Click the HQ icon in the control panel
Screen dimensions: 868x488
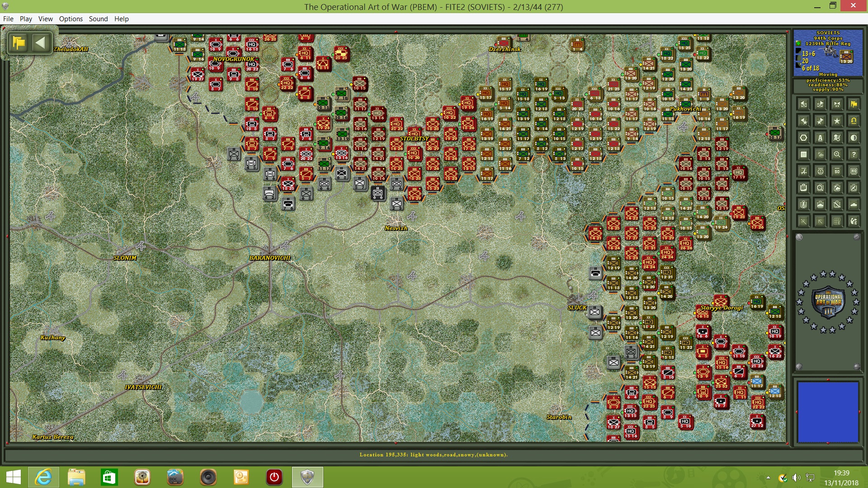click(x=854, y=171)
